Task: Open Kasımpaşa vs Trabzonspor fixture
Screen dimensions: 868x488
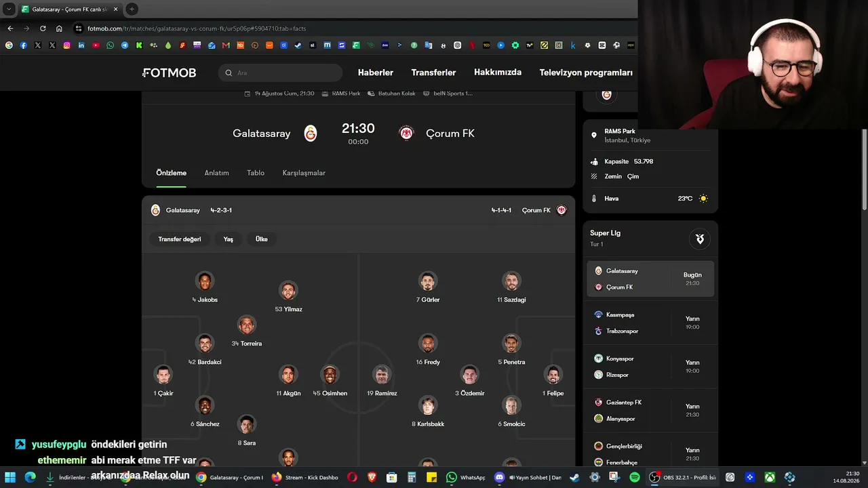Action: [650, 323]
